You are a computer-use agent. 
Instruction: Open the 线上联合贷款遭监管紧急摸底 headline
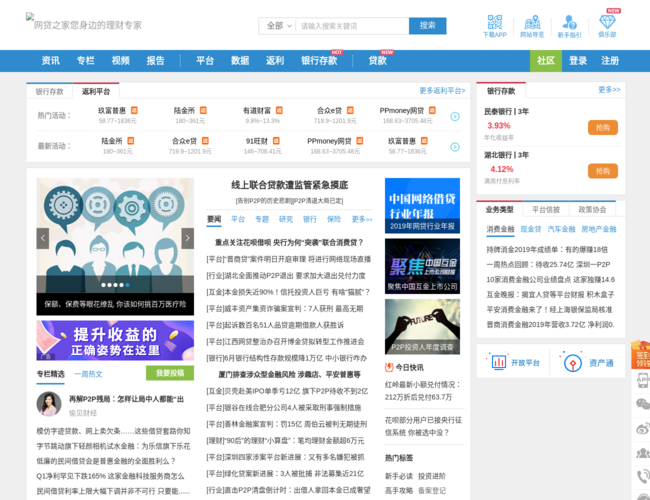pyautogui.click(x=289, y=185)
